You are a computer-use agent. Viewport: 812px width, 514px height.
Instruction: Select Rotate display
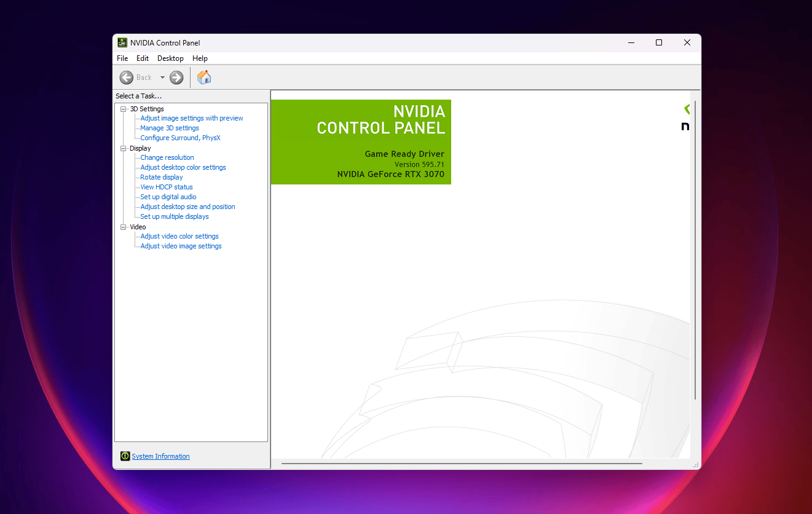162,177
